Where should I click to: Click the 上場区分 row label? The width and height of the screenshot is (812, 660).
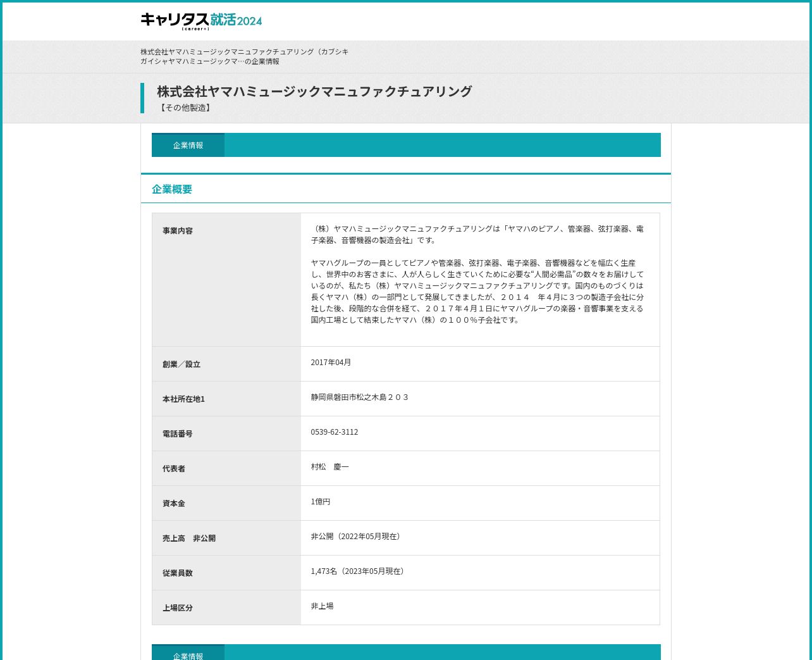178,608
